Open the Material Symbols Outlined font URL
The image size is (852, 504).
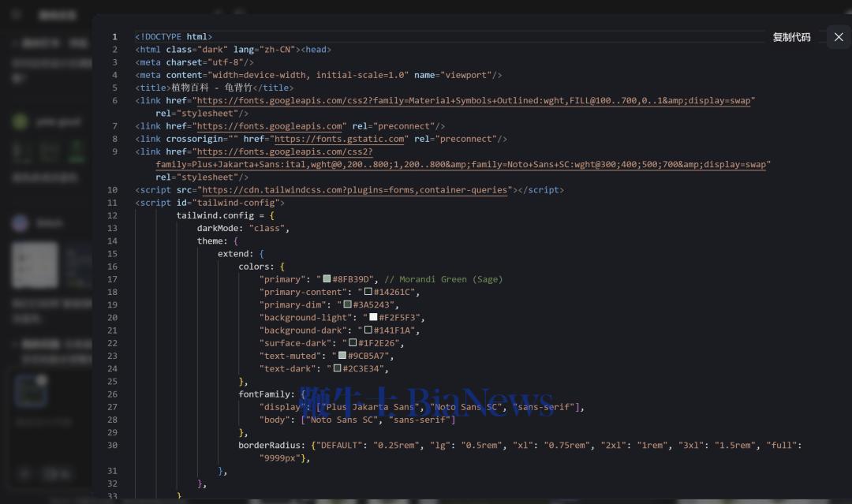pos(475,101)
